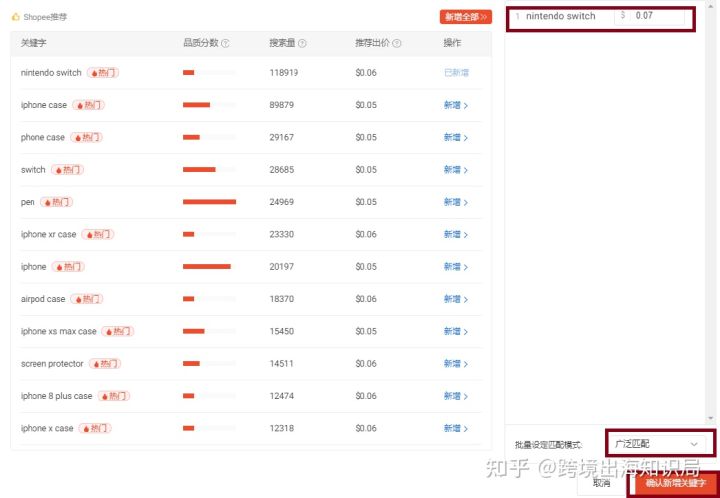The height and width of the screenshot is (498, 720).
Task: Add the iphone keyword
Action: pos(456,267)
